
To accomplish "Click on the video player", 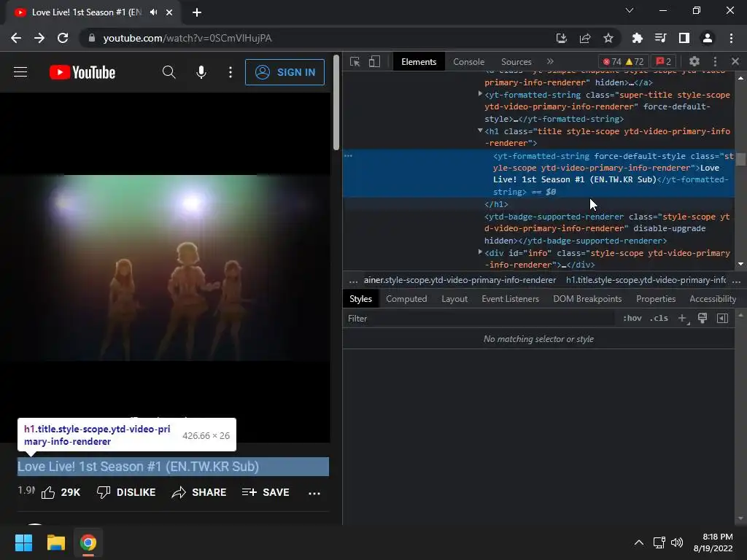I will click(166, 268).
